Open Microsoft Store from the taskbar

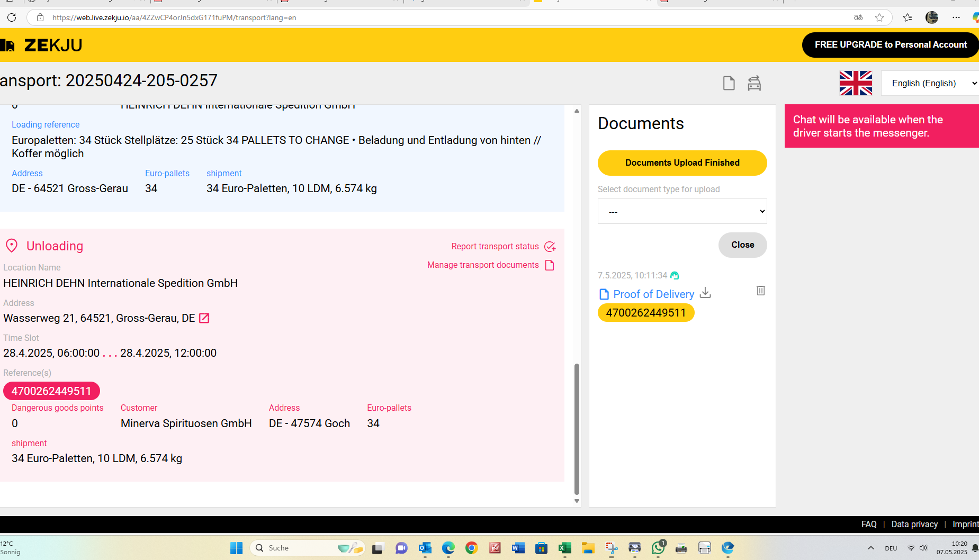(x=542, y=548)
